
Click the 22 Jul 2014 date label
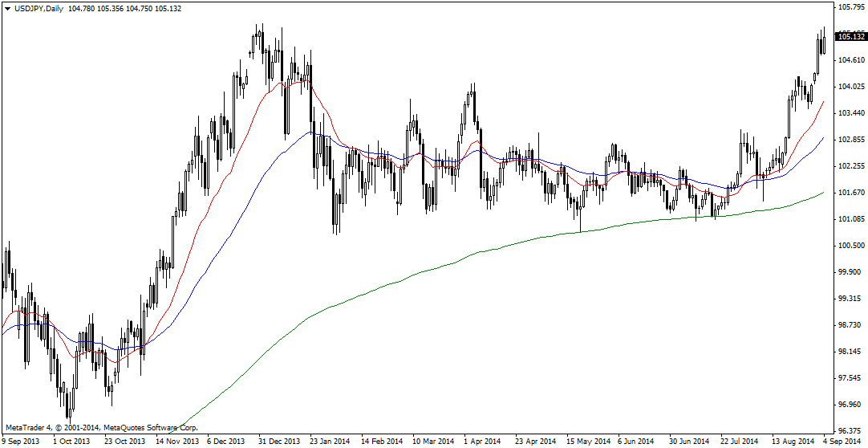740,442
